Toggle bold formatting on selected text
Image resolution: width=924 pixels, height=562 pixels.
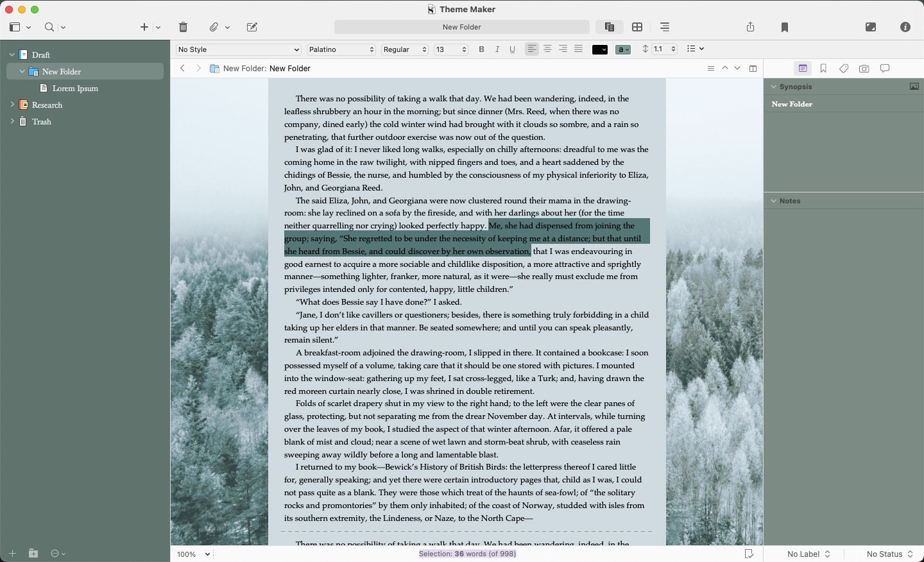[482, 49]
